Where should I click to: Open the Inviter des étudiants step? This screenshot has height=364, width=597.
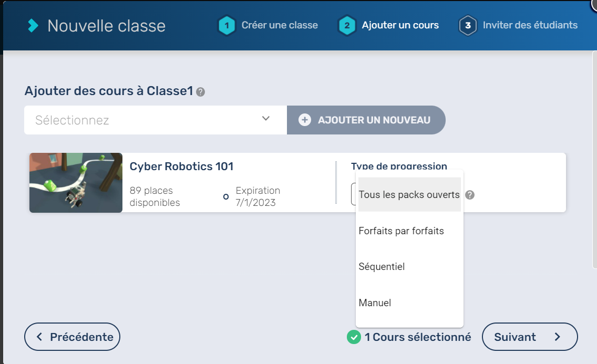pyautogui.click(x=530, y=25)
